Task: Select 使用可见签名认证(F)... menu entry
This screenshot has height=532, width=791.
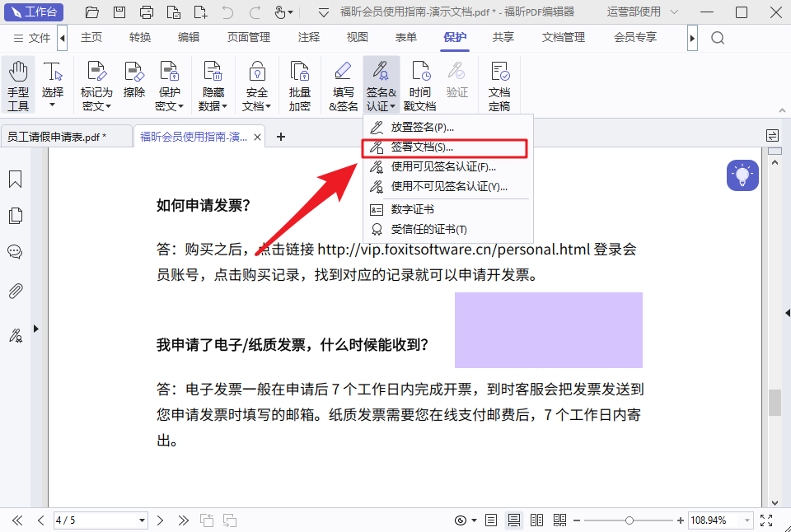Action: (x=448, y=167)
